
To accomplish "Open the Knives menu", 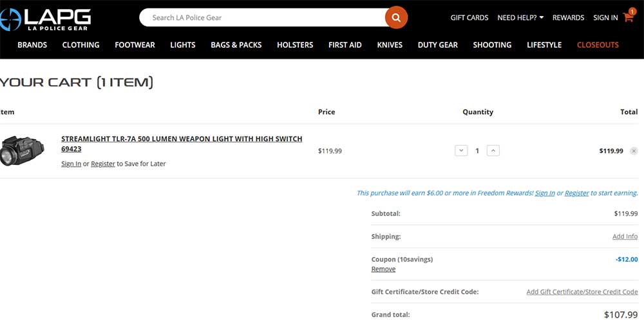I will point(390,45).
